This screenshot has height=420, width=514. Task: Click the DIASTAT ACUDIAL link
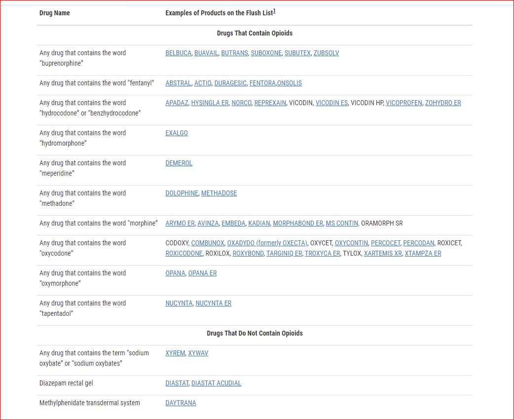(217, 383)
